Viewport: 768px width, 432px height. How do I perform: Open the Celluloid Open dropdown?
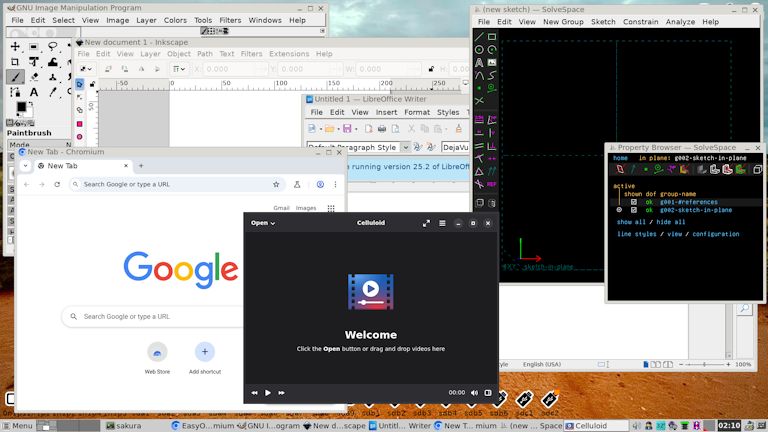tap(263, 223)
